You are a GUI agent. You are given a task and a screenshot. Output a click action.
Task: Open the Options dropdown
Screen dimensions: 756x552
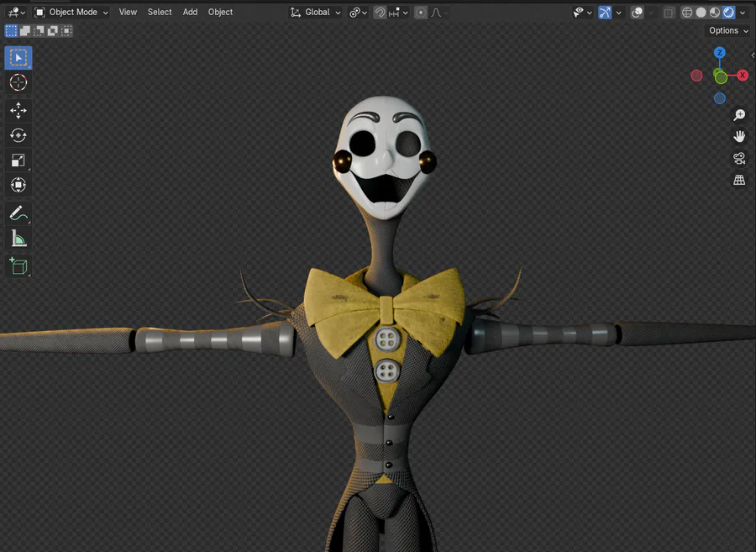(x=728, y=30)
